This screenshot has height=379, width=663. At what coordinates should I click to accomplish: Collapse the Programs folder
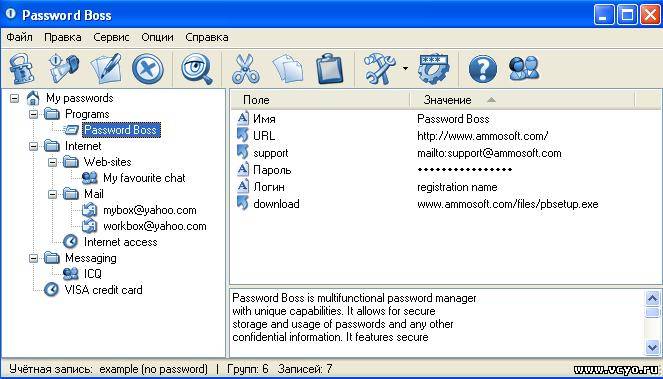33,114
